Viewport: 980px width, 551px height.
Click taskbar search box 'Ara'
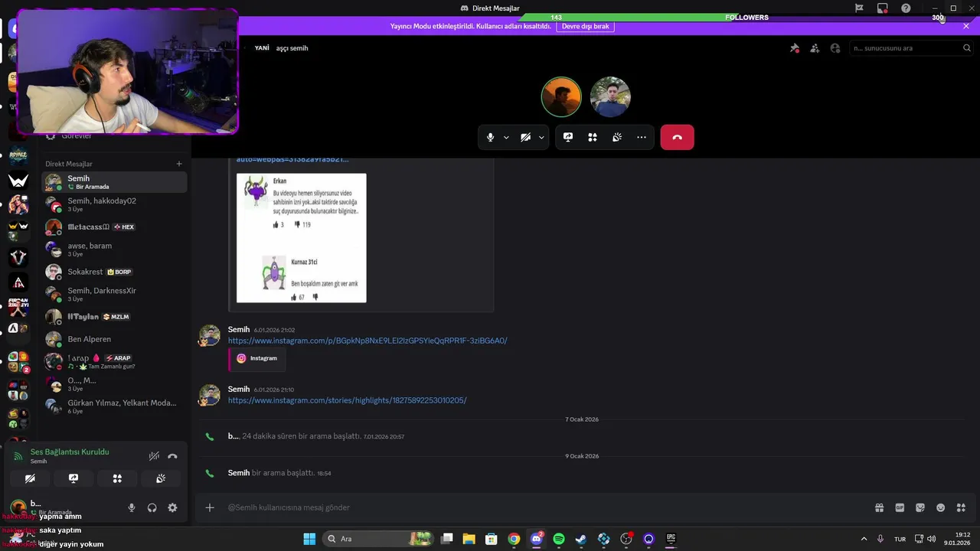[x=378, y=539]
